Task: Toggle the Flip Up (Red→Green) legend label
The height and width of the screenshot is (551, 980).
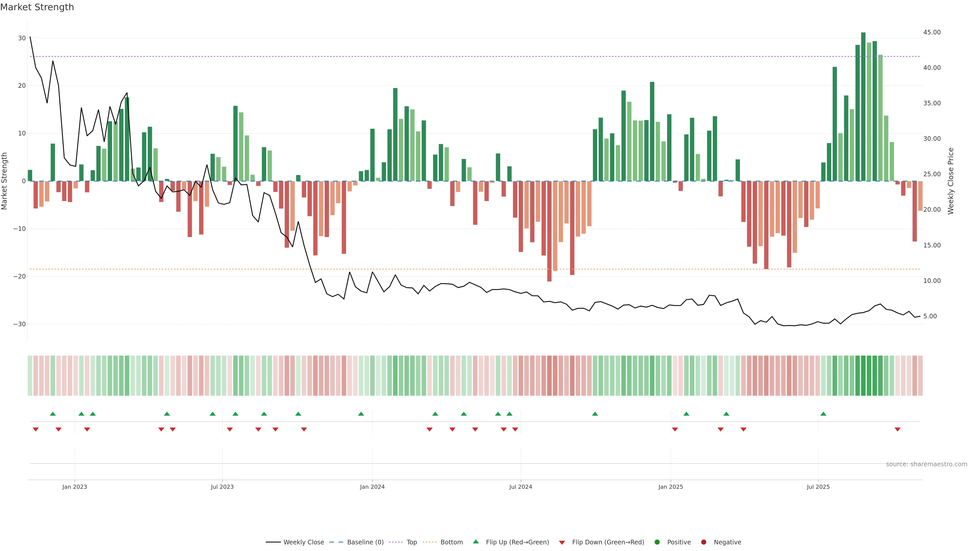Action: click(517, 542)
